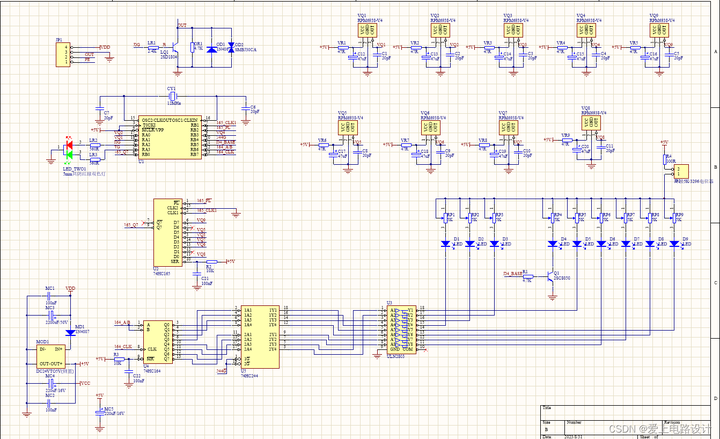Select the MC5 capacitor below +5V
720x439 pixels.
[x=100, y=412]
